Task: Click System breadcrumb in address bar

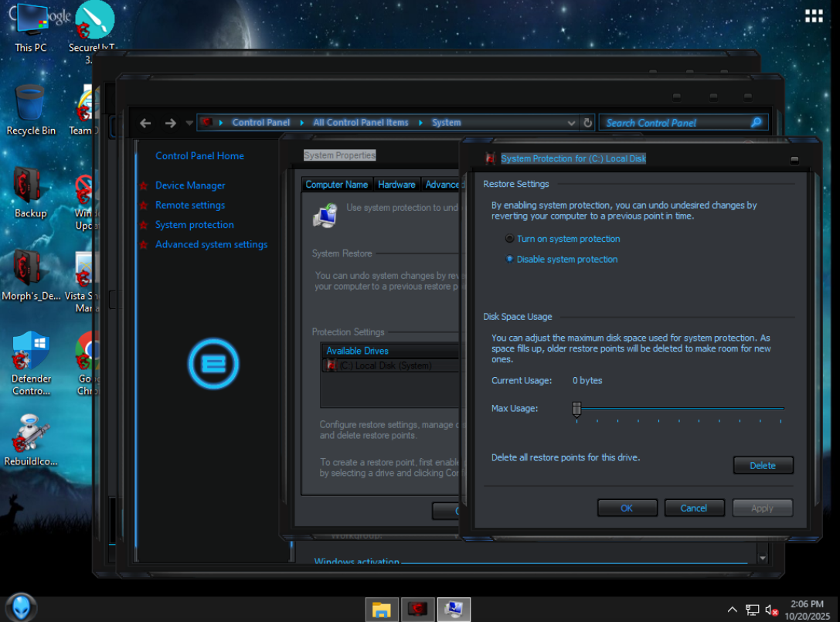Action: pyautogui.click(x=446, y=123)
